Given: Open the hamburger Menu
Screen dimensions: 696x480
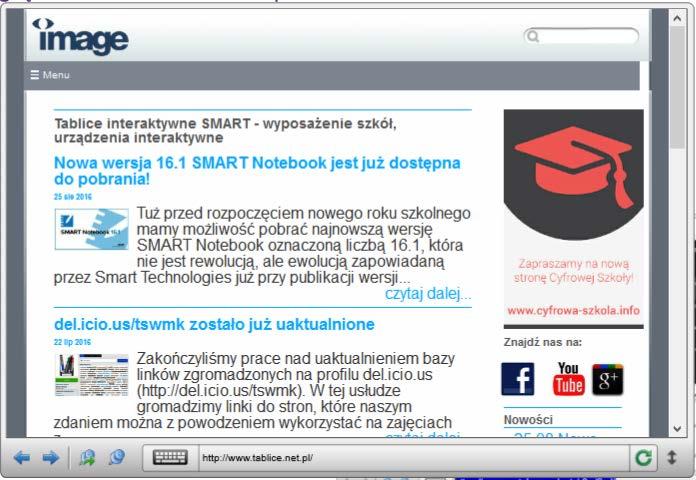Looking at the screenshot, I should [50, 75].
